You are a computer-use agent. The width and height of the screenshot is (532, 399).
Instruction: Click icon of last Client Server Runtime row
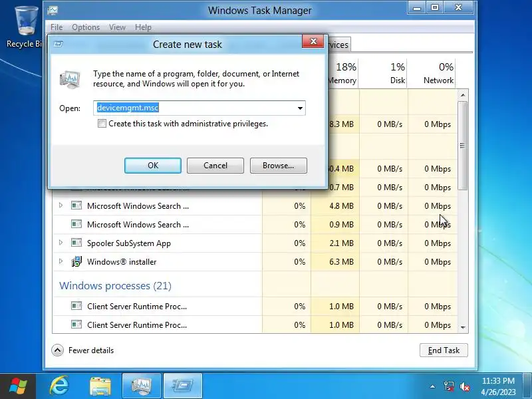[x=76, y=325]
